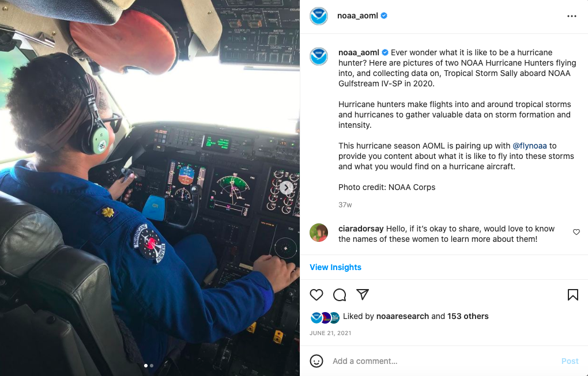Image resolution: width=588 pixels, height=376 pixels.
Task: Like the post with the heart icon
Action: 316,295
